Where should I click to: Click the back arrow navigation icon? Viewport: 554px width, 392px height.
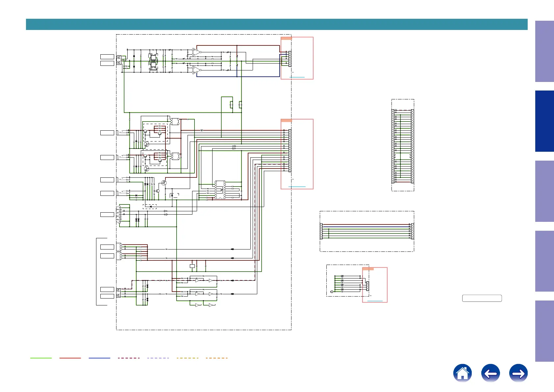point(491,373)
